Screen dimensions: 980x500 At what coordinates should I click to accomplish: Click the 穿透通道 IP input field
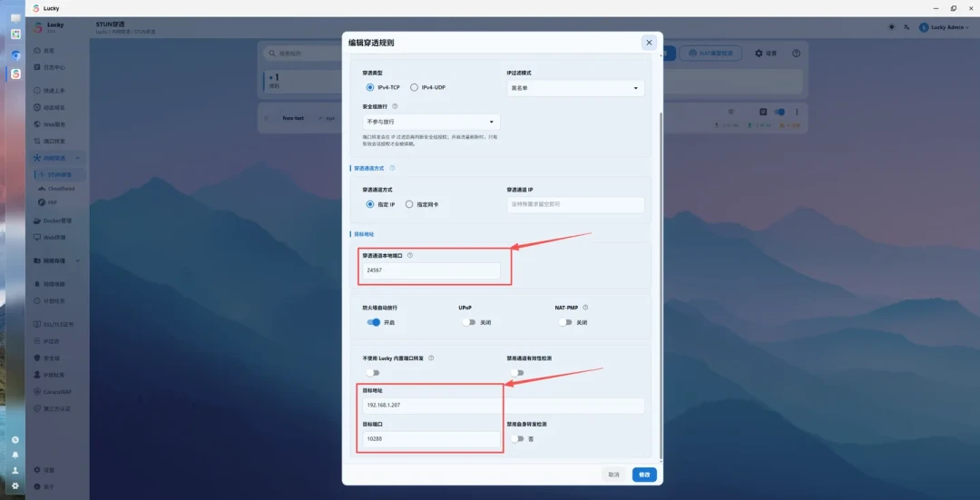coord(575,204)
